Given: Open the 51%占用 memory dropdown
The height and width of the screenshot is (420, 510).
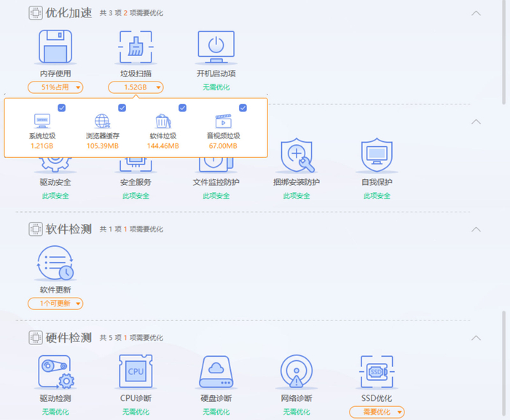Looking at the screenshot, I should 56,87.
